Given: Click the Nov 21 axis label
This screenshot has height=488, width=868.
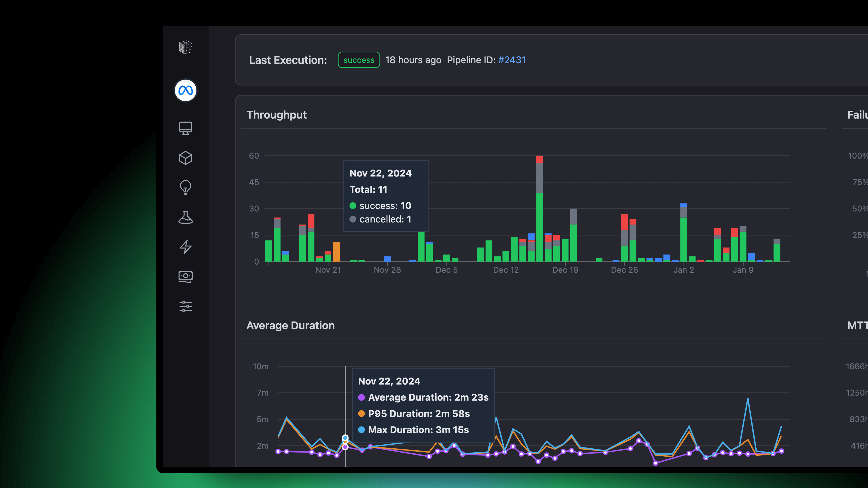Looking at the screenshot, I should (328, 270).
